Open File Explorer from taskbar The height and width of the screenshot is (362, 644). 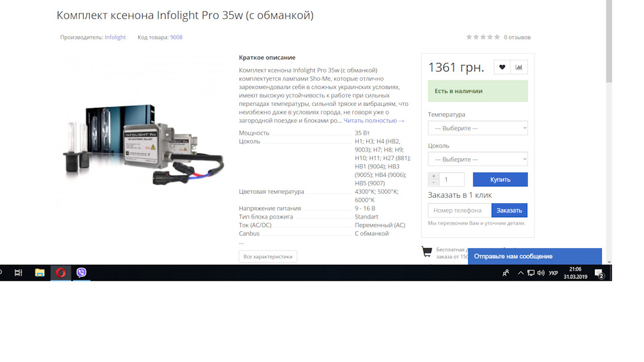40,273
